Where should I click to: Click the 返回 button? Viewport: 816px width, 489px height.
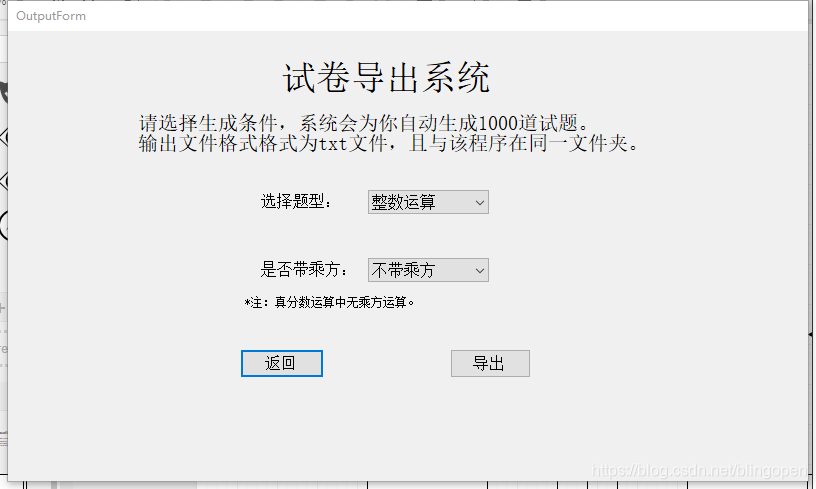[282, 363]
